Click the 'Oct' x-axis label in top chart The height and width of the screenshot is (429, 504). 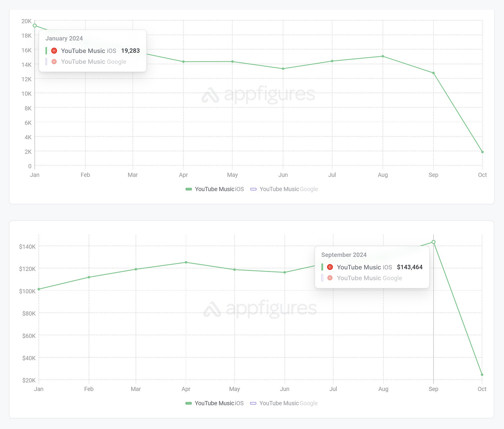[x=482, y=175]
